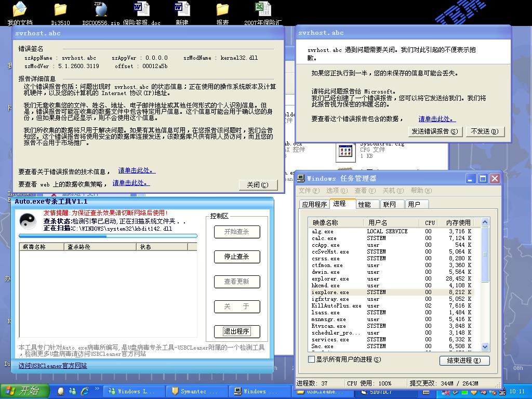Open the 帮助(H) menu in Task Manager
The height and width of the screenshot is (399, 532).
421,191
